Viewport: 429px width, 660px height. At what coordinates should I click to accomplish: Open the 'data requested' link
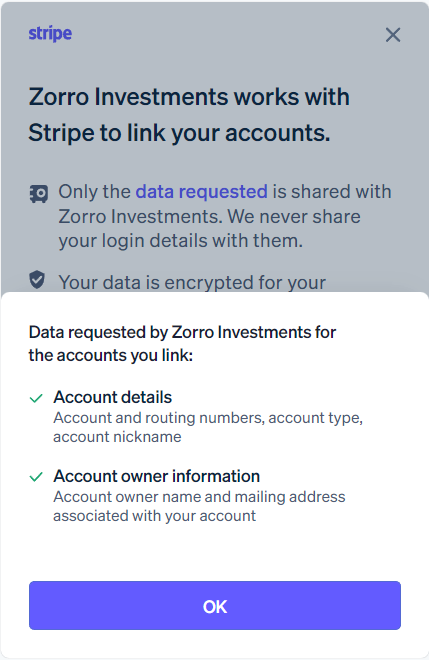click(x=201, y=192)
